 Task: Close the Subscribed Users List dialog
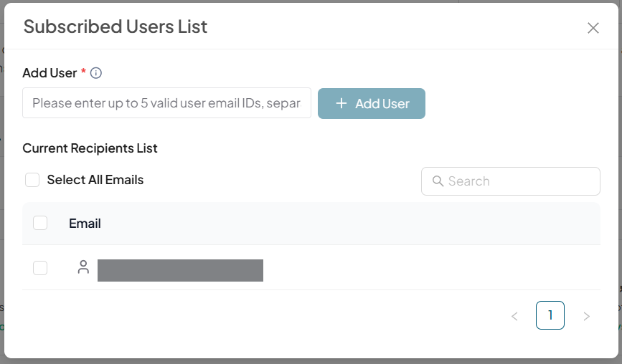tap(593, 28)
